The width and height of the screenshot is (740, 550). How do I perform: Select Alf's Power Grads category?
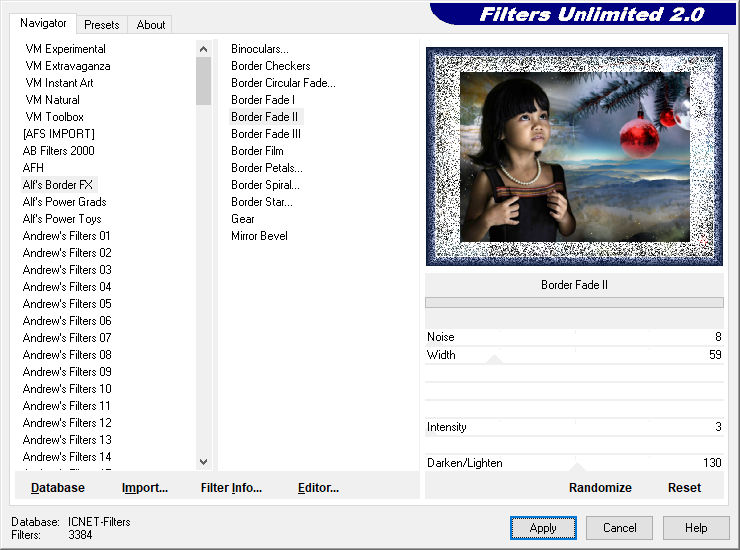point(65,202)
